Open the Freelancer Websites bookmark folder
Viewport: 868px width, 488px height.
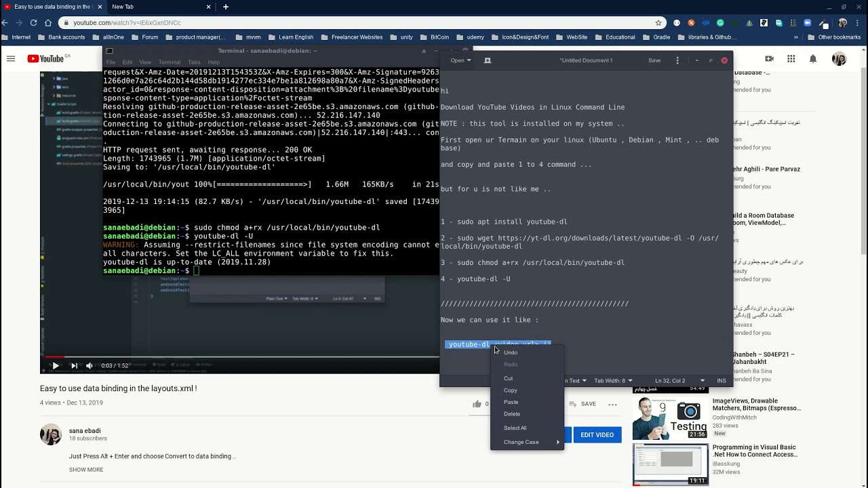(x=351, y=37)
